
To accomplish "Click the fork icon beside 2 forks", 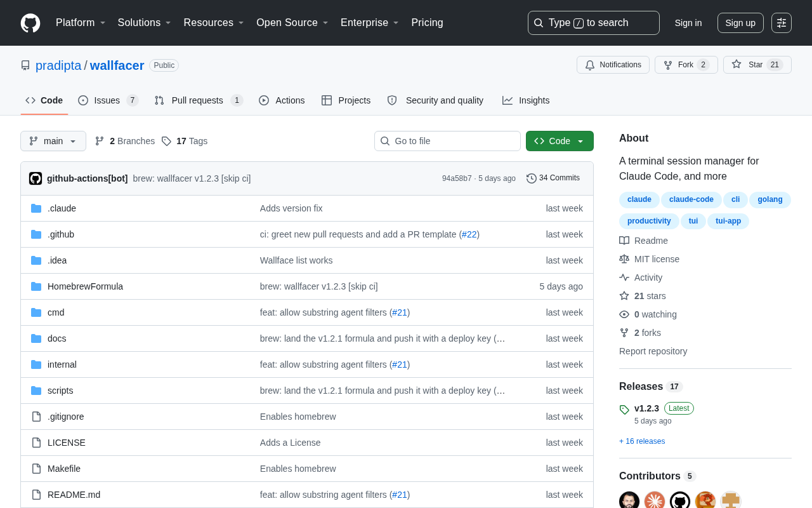I will (x=624, y=333).
